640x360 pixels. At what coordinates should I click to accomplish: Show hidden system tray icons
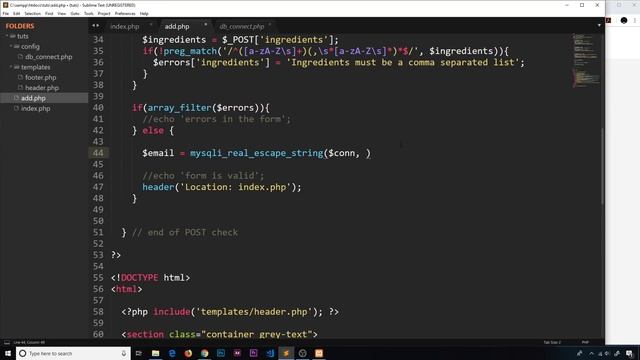(x=591, y=353)
